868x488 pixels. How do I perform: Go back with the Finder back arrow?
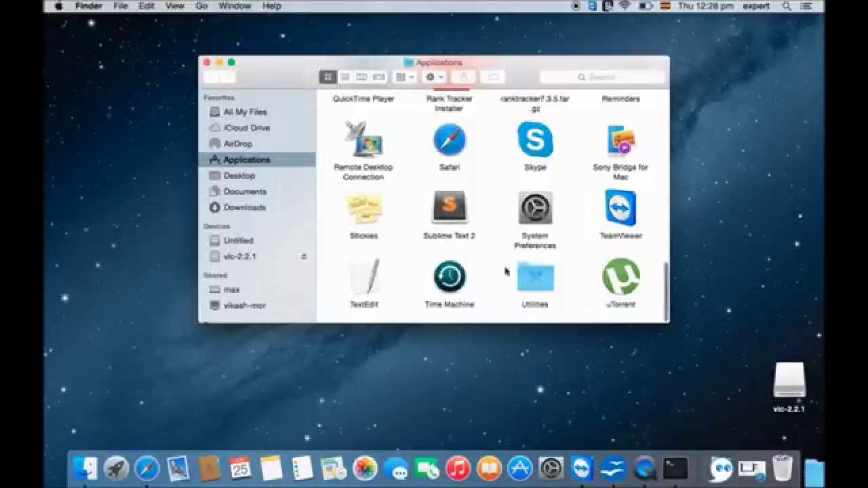tap(211, 77)
